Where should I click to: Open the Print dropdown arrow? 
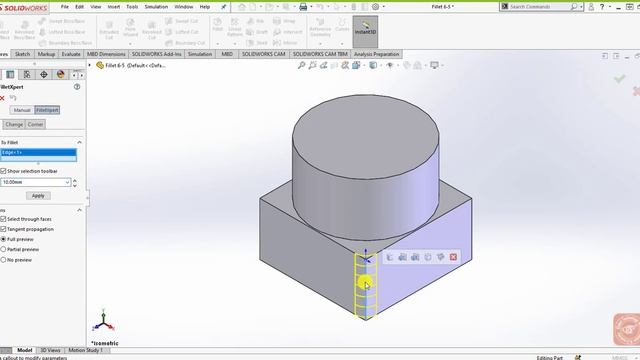[x=311, y=7]
